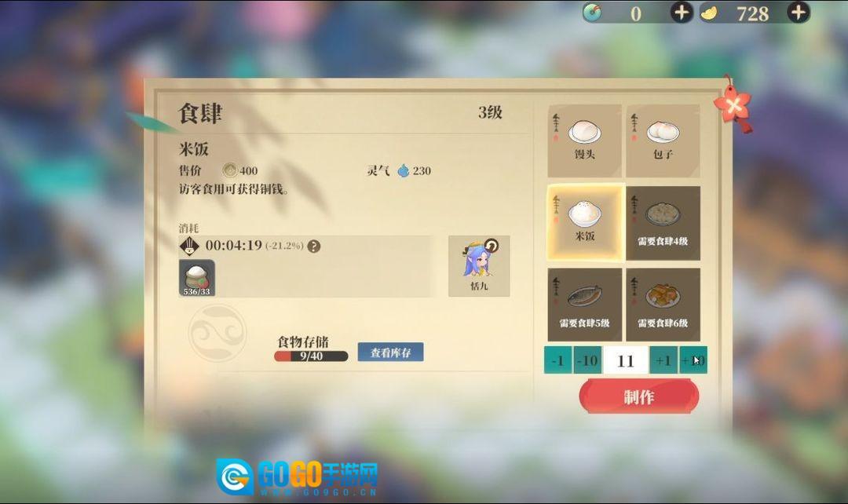
Task: Increase quantity by one
Action: pos(663,360)
